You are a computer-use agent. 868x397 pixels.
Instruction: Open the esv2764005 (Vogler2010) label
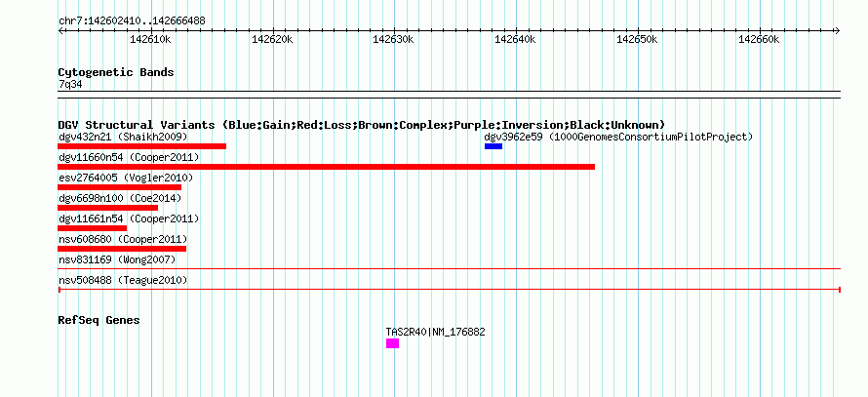126,178
